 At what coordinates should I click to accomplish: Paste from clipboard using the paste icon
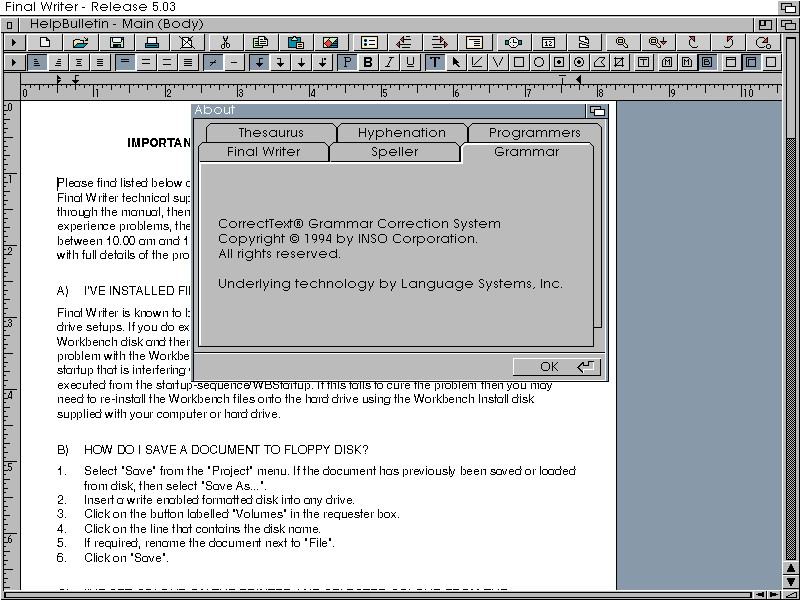[296, 42]
